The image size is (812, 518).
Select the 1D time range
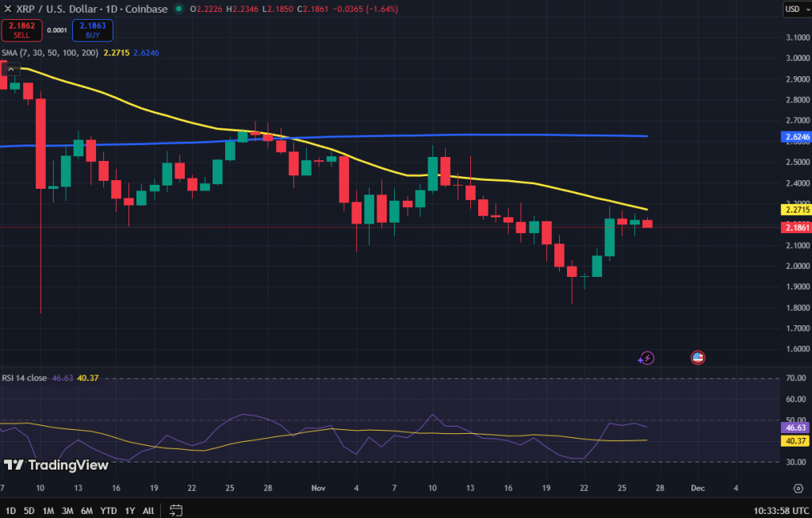tap(10, 511)
